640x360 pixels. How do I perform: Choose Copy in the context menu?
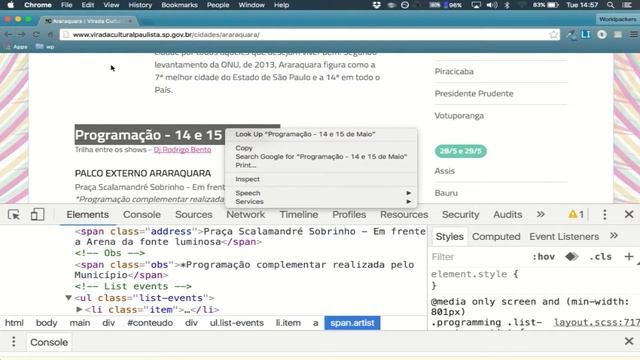[x=321, y=148]
